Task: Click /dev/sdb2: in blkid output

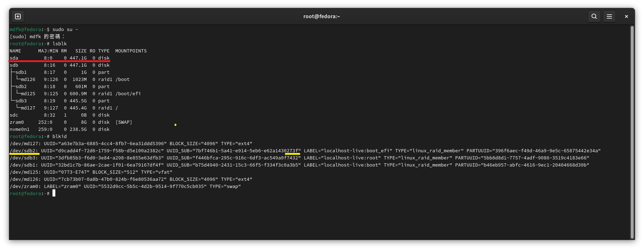Action: click(24, 151)
